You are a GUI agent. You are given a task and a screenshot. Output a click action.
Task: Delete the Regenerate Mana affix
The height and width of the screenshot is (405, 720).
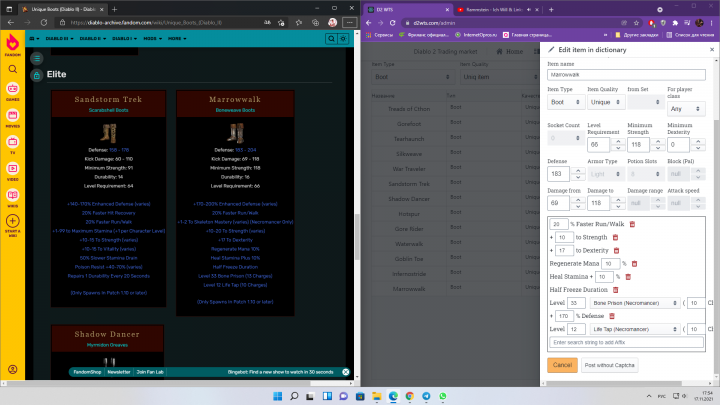point(635,264)
